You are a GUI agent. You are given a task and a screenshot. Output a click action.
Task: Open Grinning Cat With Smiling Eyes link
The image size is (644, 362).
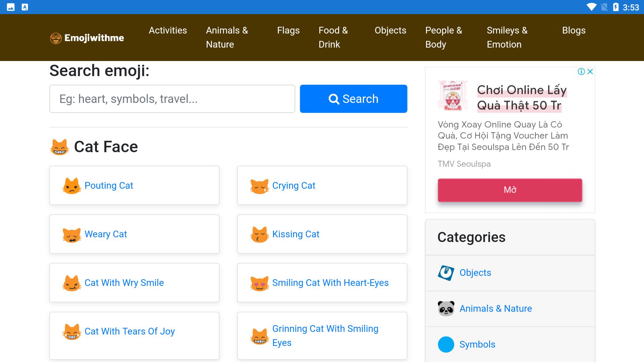point(325,336)
